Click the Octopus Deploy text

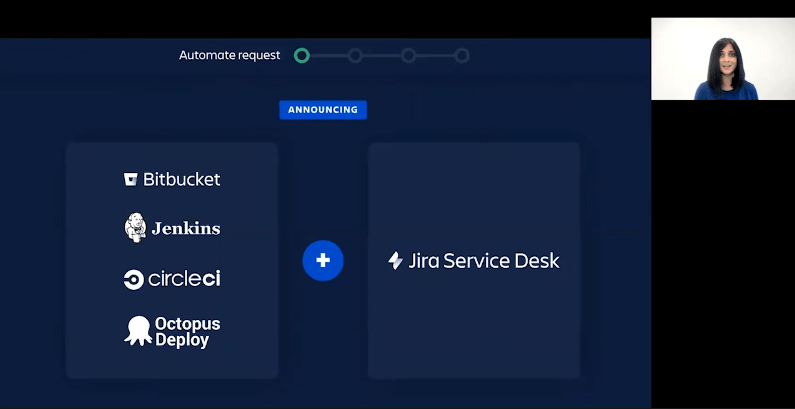click(188, 331)
